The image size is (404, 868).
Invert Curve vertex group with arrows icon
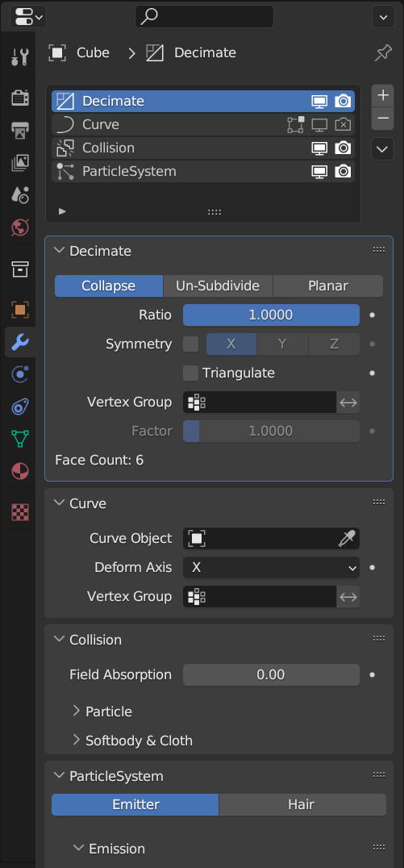point(348,597)
